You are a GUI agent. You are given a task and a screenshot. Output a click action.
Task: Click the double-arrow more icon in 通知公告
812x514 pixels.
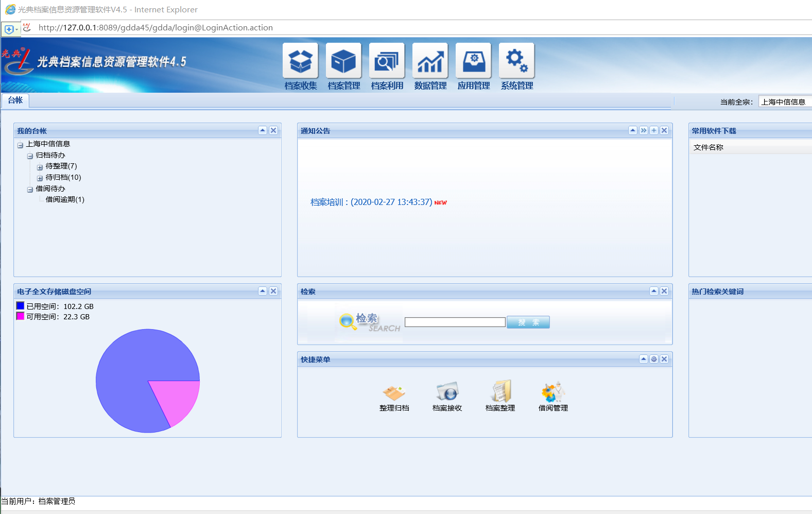pyautogui.click(x=644, y=130)
